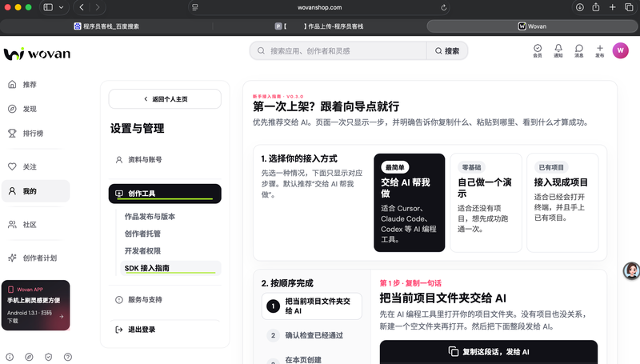Viewport: 640px width, 364px height.
Task: Open the 排行榜 rankings
Action: [x=35, y=133]
